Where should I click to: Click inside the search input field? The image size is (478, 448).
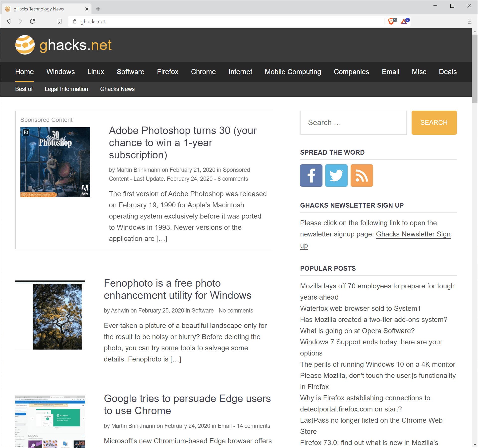coord(353,122)
